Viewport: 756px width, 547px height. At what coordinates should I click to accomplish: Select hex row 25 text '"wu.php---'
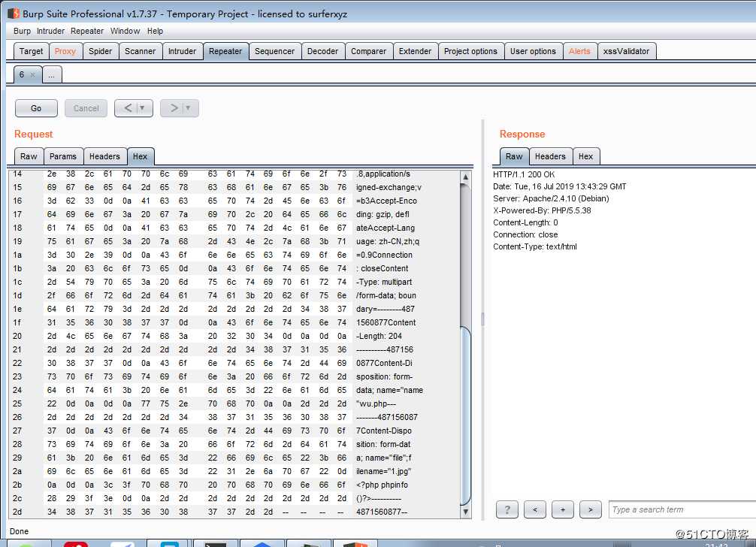(376, 404)
